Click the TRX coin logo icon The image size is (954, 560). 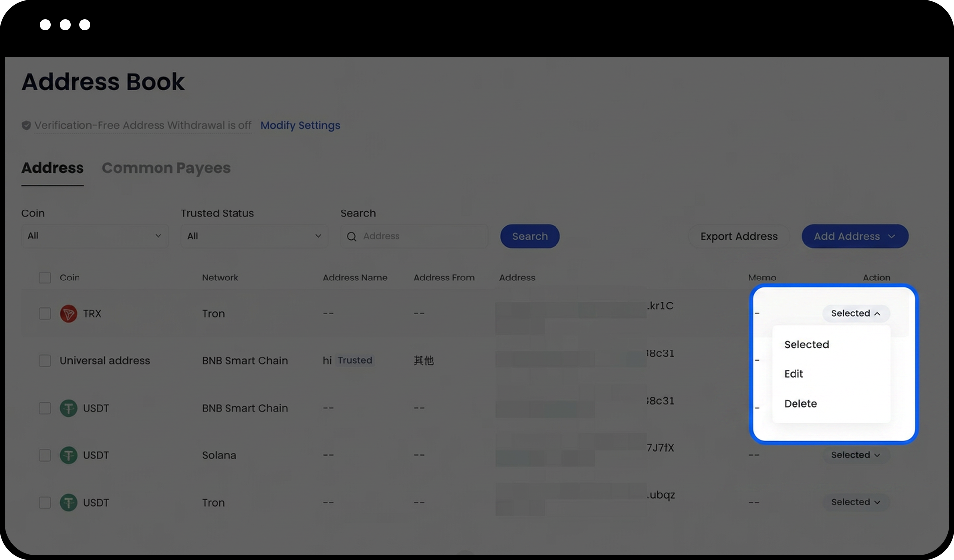coord(68,314)
